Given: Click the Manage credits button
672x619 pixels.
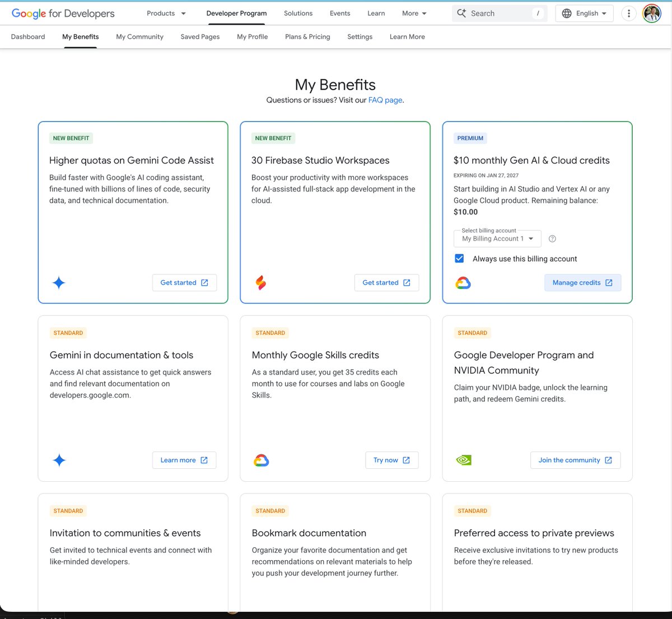Looking at the screenshot, I should click(582, 283).
